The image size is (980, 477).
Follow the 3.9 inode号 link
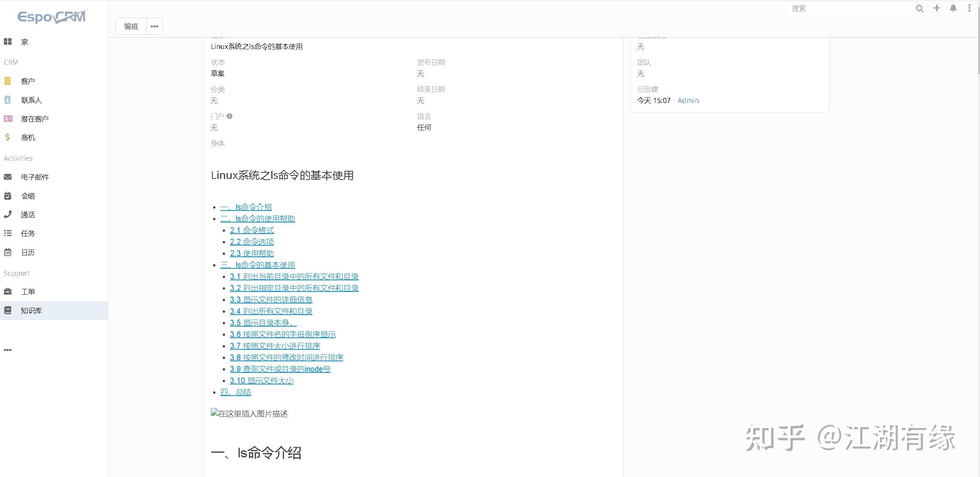click(x=280, y=369)
